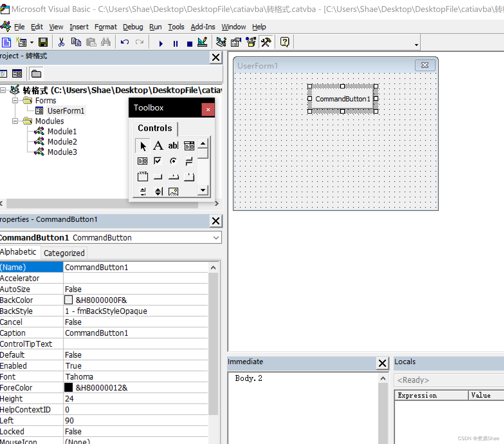Click the View host application toolbar icon
This screenshot has width=504, height=444.
pyautogui.click(x=6, y=42)
